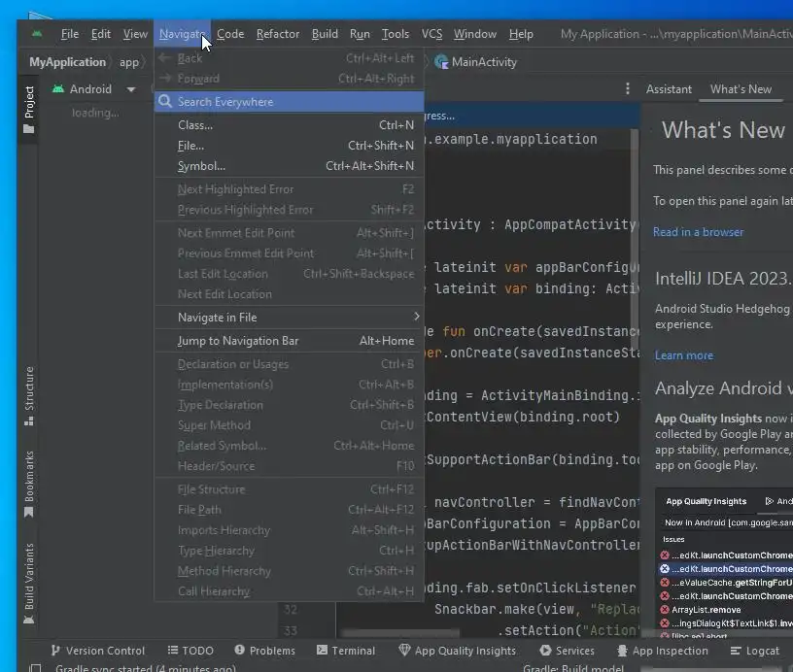
Task: Open the Refactor menu
Action: [x=278, y=34]
